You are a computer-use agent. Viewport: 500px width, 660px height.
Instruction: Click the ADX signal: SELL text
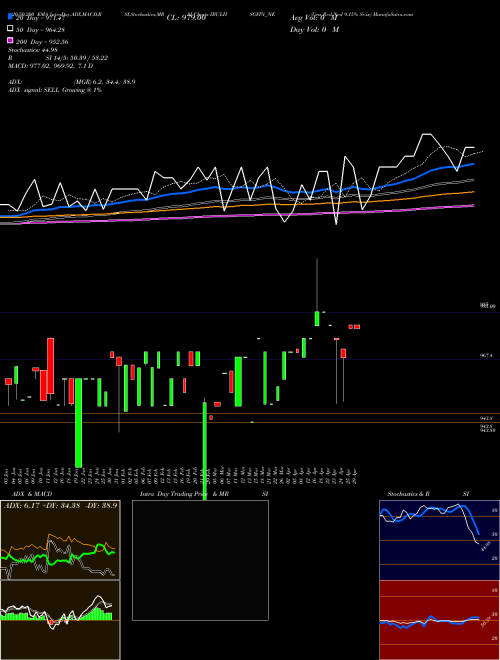click(x=55, y=90)
